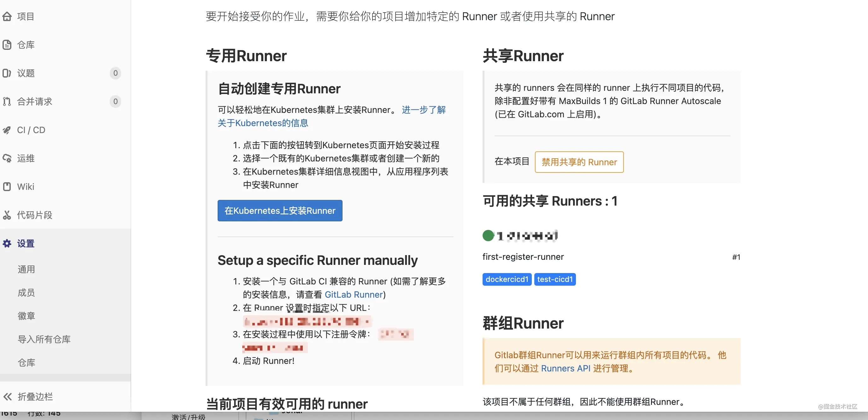Open 导入所有仓库 settings entry
This screenshot has height=420, width=868.
44,339
